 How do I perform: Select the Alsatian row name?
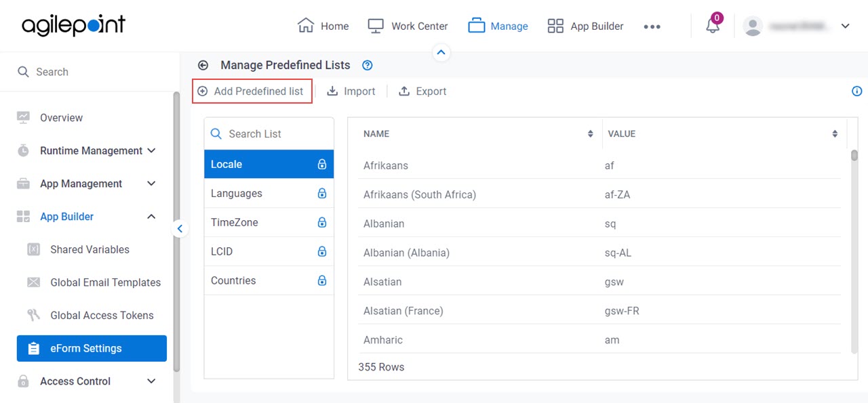click(382, 282)
